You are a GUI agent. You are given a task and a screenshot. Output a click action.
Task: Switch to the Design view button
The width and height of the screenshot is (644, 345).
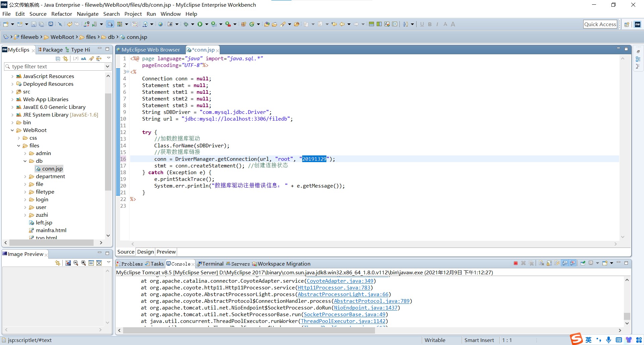145,252
